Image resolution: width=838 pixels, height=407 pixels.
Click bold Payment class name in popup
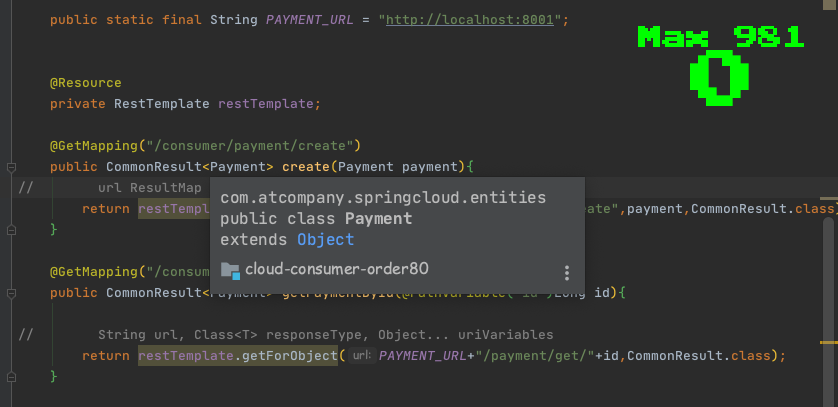[378, 218]
